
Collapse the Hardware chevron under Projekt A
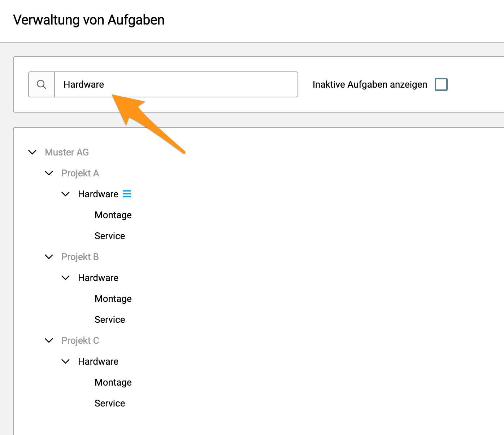pos(66,194)
